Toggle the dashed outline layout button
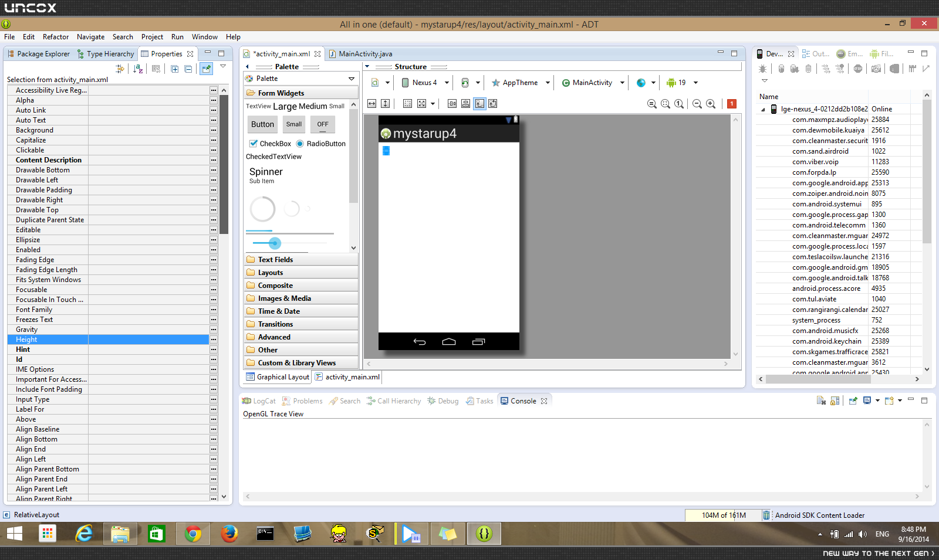This screenshot has height=560, width=939. tap(407, 104)
